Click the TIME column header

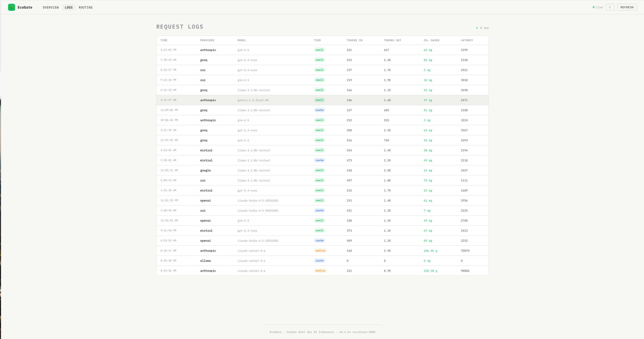(x=164, y=40)
